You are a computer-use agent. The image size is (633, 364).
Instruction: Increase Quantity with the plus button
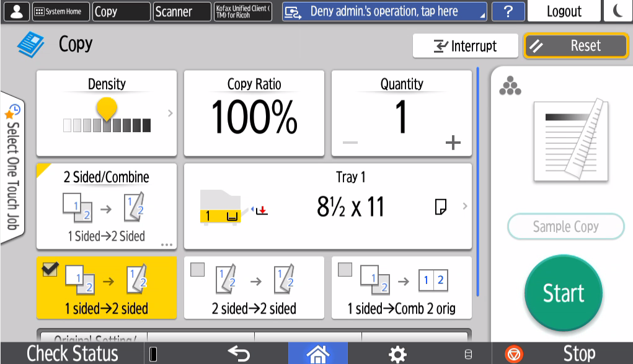(x=453, y=143)
